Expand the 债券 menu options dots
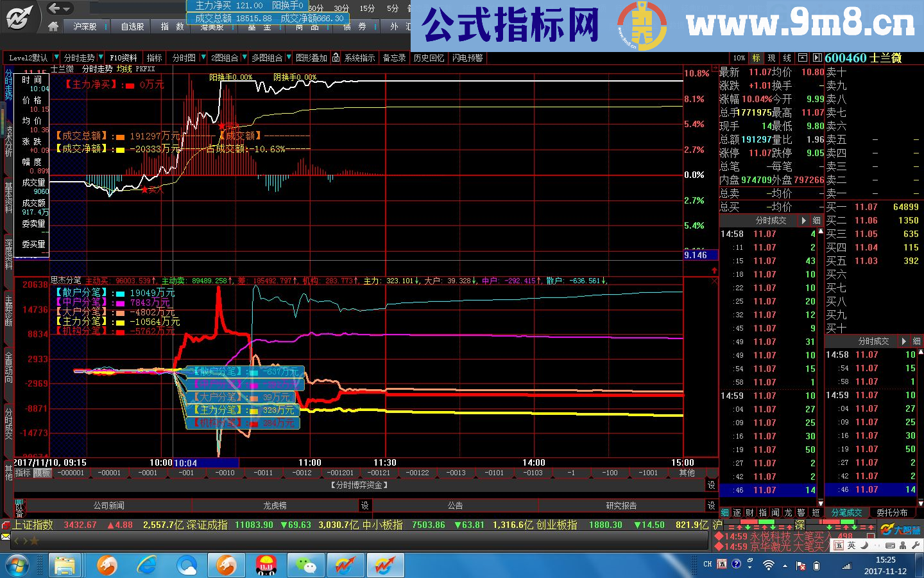 click(374, 26)
